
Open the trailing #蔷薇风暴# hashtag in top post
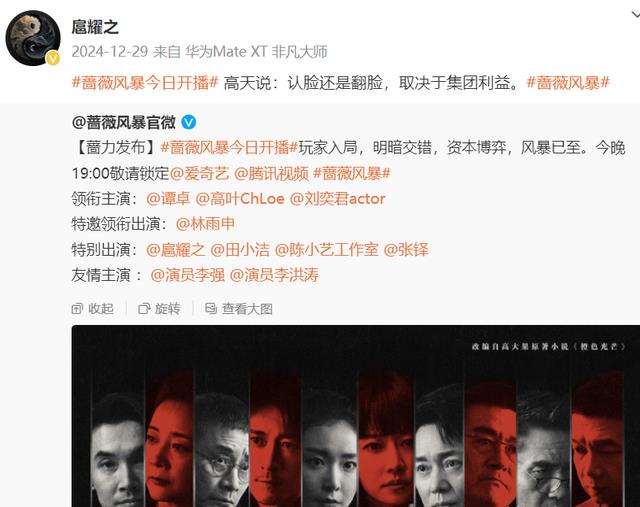(x=568, y=83)
